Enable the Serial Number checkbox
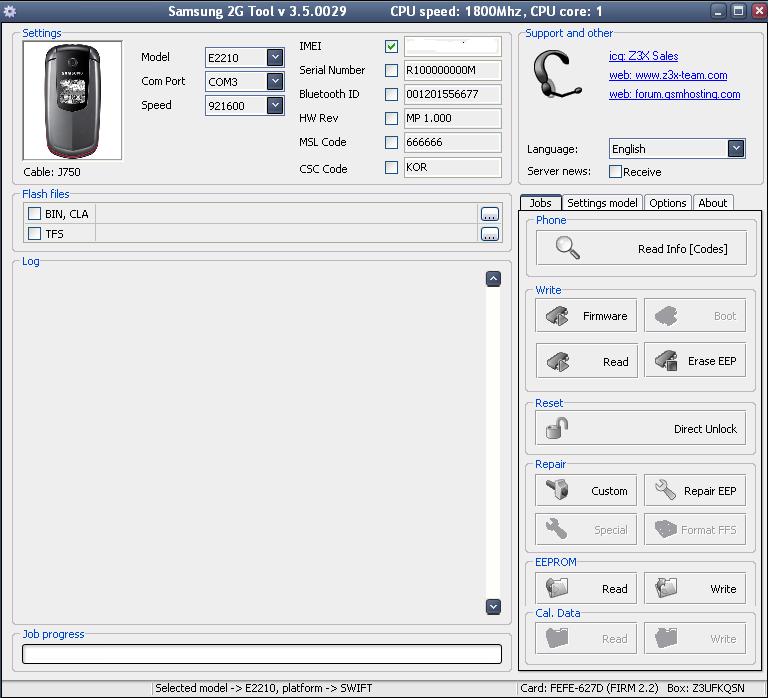Image resolution: width=768 pixels, height=698 pixels. (x=391, y=71)
